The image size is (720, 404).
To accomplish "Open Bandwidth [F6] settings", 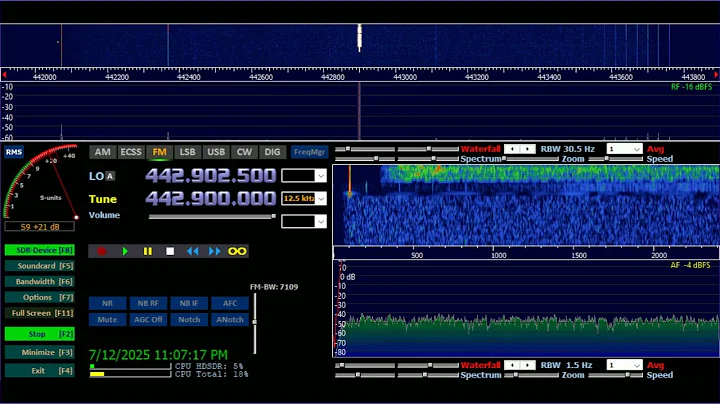I will 39,281.
